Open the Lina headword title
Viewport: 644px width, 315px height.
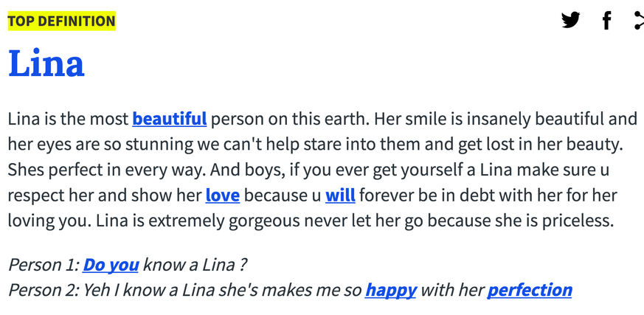tap(46, 63)
